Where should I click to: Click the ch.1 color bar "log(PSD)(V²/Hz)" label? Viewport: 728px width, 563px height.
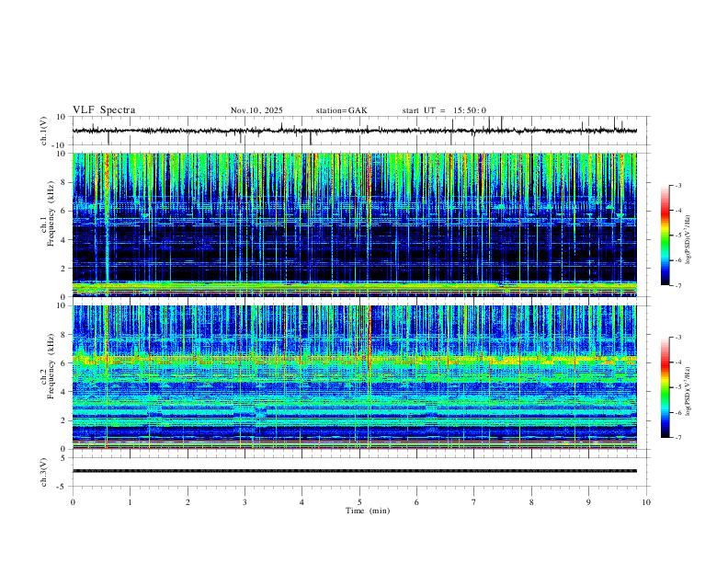coord(688,239)
